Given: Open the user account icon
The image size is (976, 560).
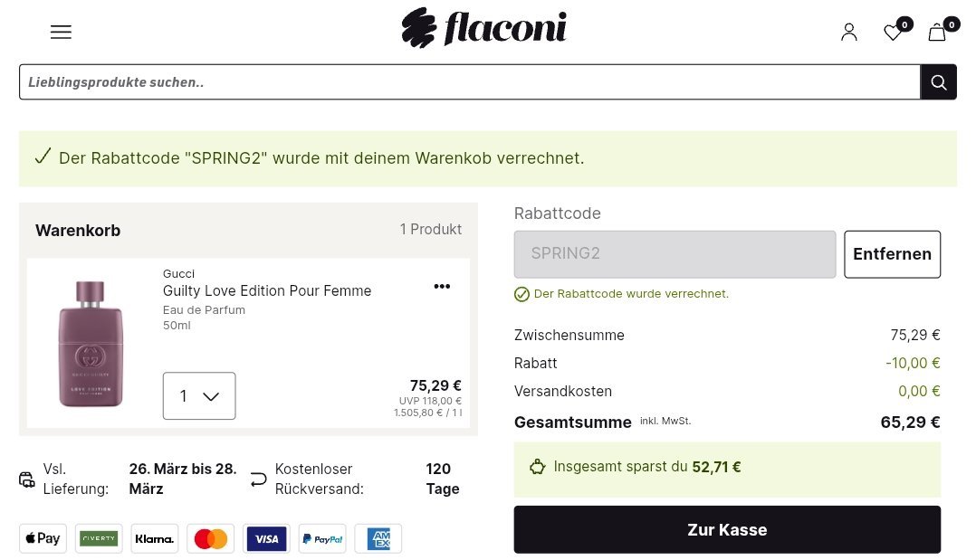Looking at the screenshot, I should click(848, 33).
